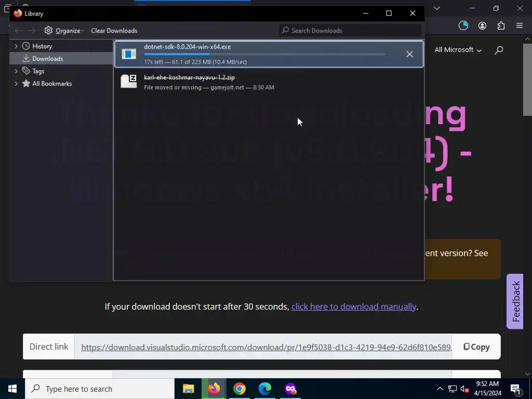Image resolution: width=532 pixels, height=399 pixels.
Task: Click Firefox icon in taskbar
Action: pos(214,389)
